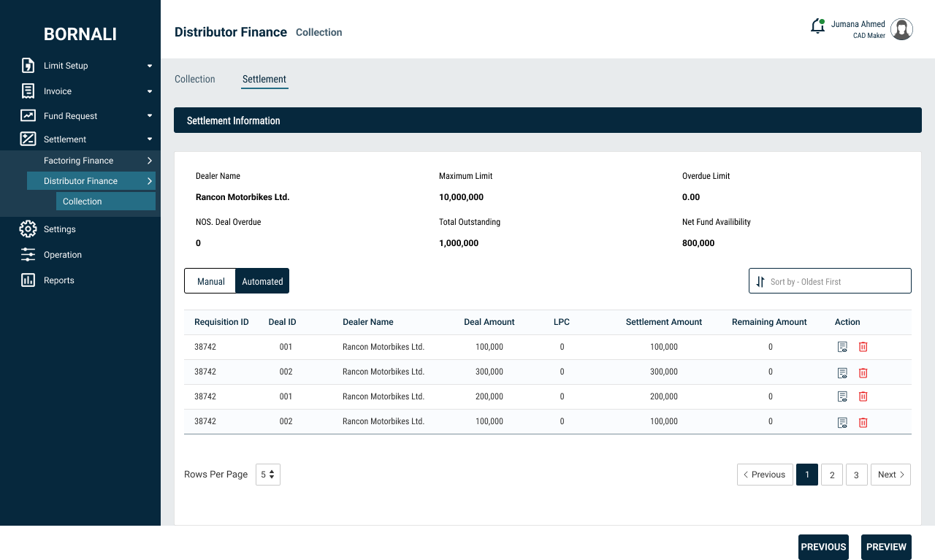
Task: Go to Previous page in pagination
Action: [x=765, y=475]
